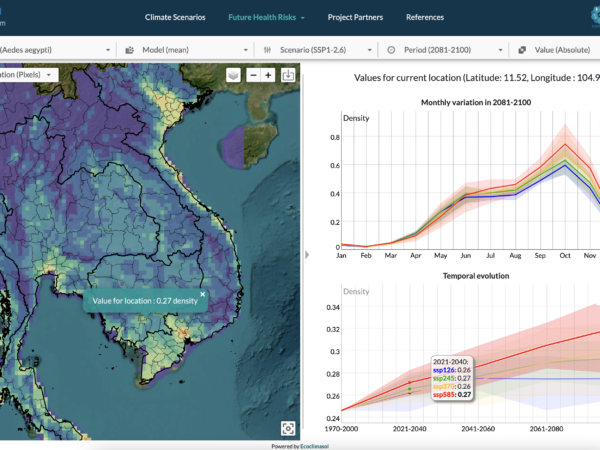This screenshot has height=450, width=600.
Task: Click the sliders icon beside Scenario
Action: [x=267, y=50]
